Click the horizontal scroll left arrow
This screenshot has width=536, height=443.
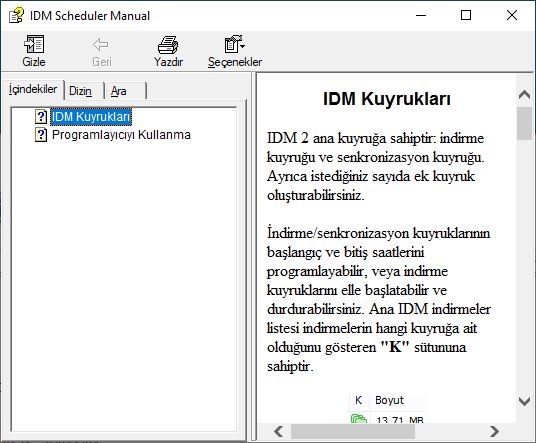(x=279, y=431)
